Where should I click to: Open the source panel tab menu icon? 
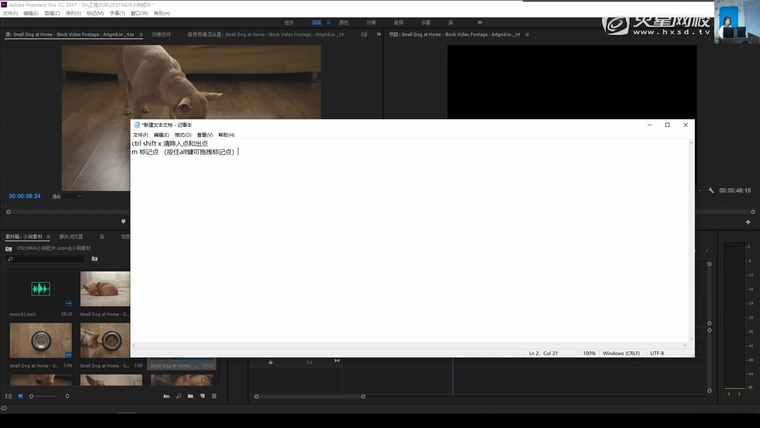[141, 34]
